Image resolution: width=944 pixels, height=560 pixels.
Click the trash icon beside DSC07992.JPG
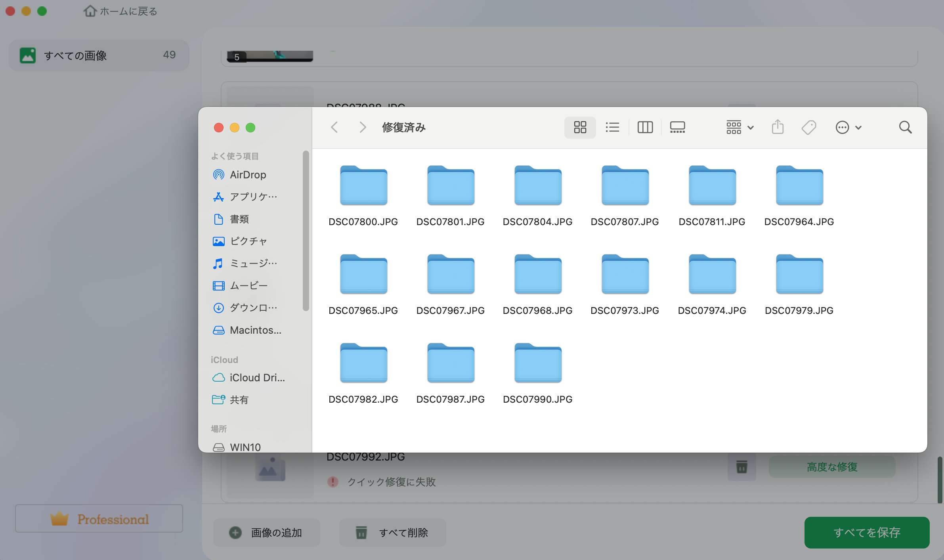coord(741,467)
